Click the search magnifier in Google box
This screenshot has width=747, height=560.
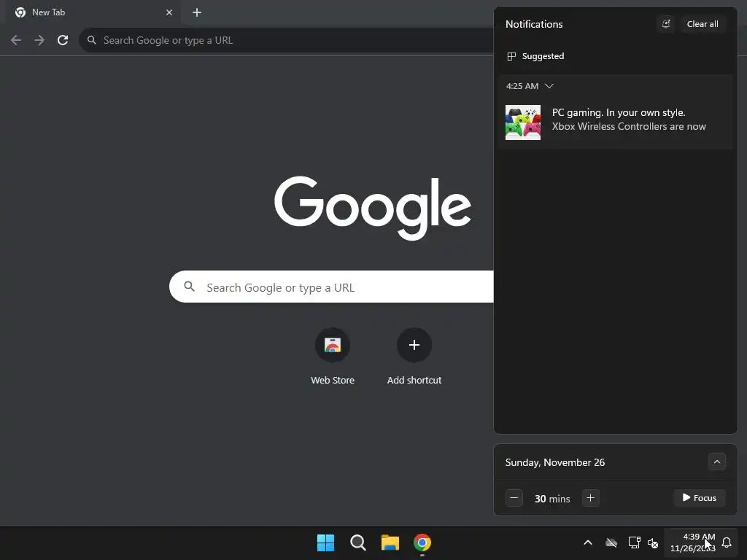click(x=189, y=287)
